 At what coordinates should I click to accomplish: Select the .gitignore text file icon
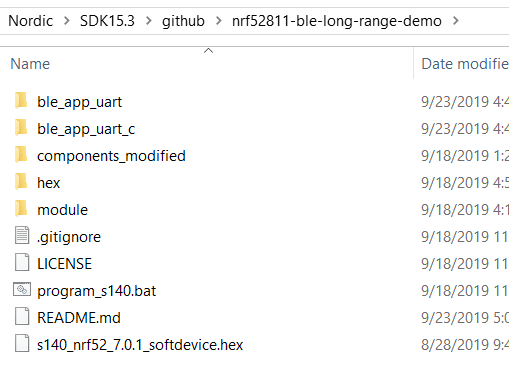click(22, 236)
